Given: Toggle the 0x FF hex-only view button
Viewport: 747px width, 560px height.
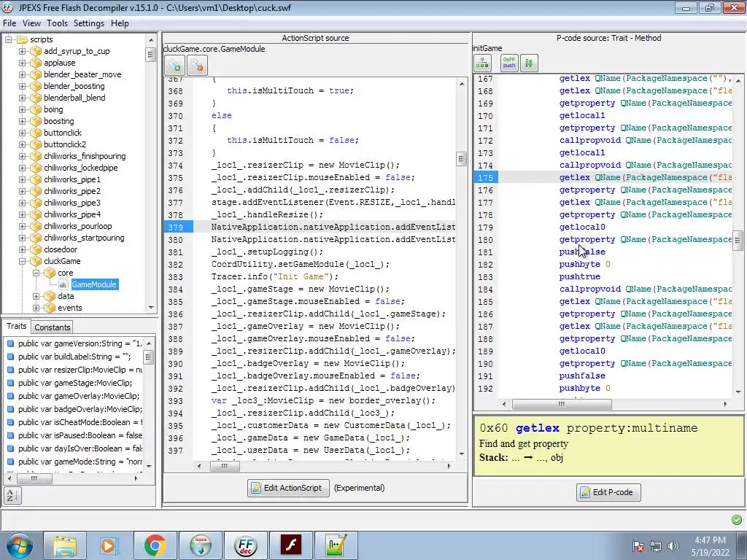Looking at the screenshot, I should tap(529, 63).
